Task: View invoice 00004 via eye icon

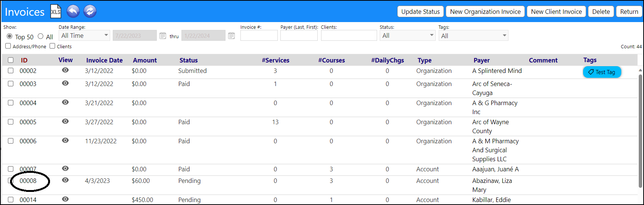Action: (x=65, y=102)
